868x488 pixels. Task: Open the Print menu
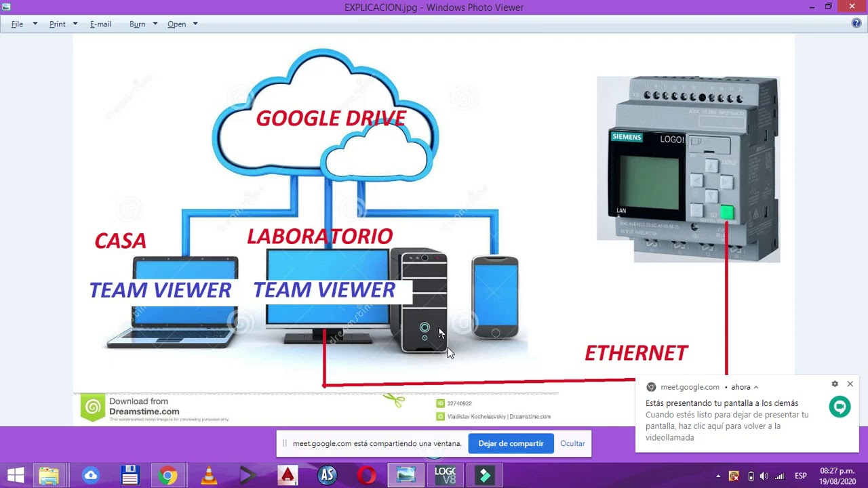57,24
